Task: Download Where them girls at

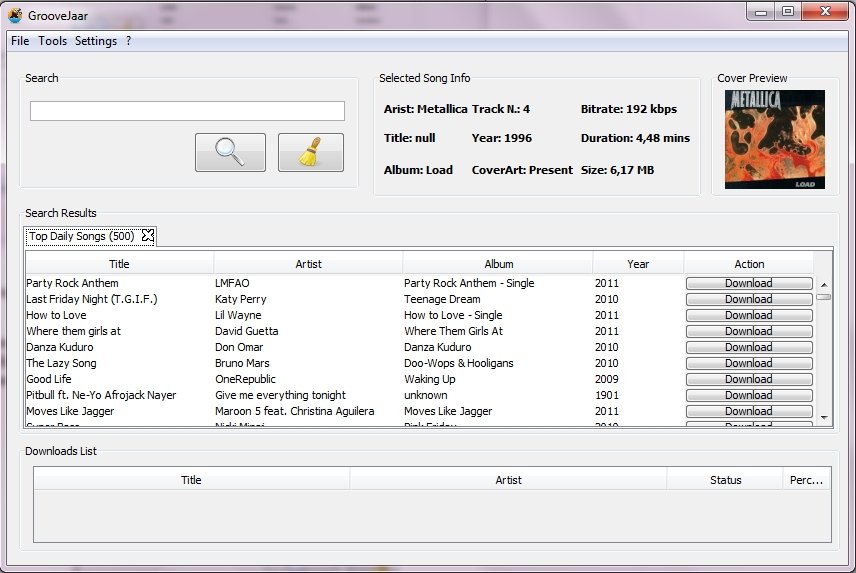Action: pyautogui.click(x=749, y=331)
